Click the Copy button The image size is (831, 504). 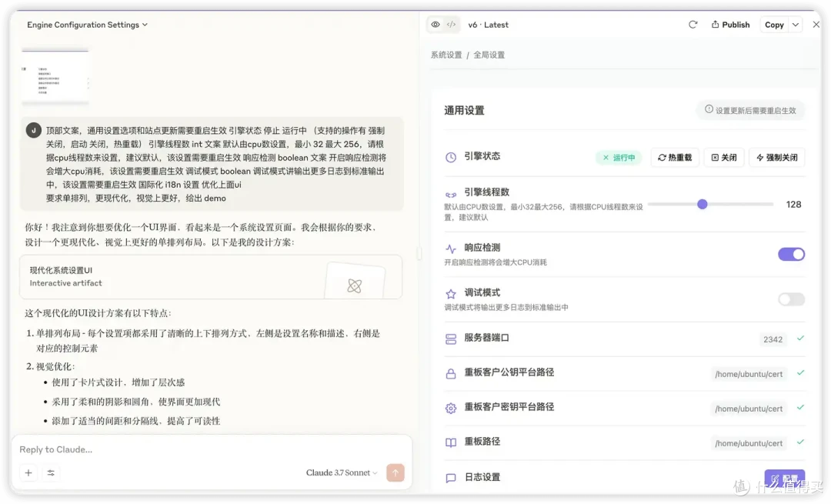click(x=774, y=25)
